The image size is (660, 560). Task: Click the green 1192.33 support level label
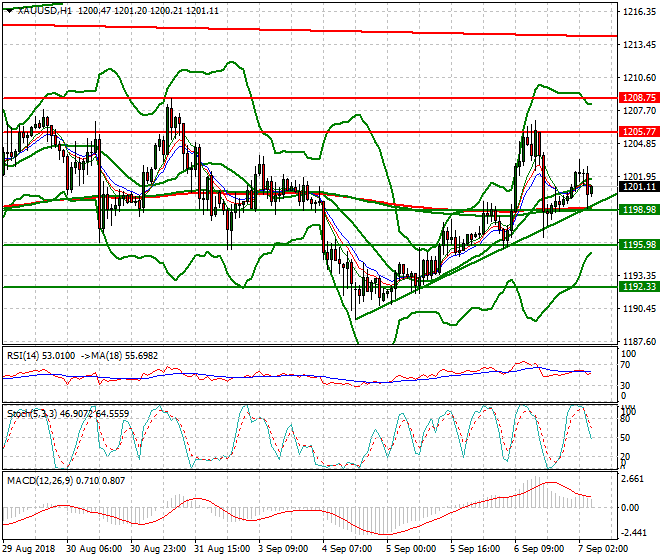(x=639, y=287)
